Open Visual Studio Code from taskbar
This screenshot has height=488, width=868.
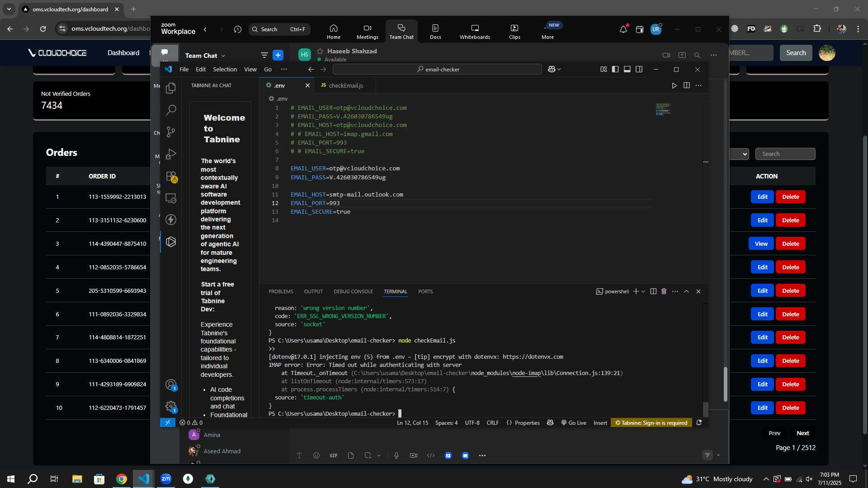(x=144, y=479)
